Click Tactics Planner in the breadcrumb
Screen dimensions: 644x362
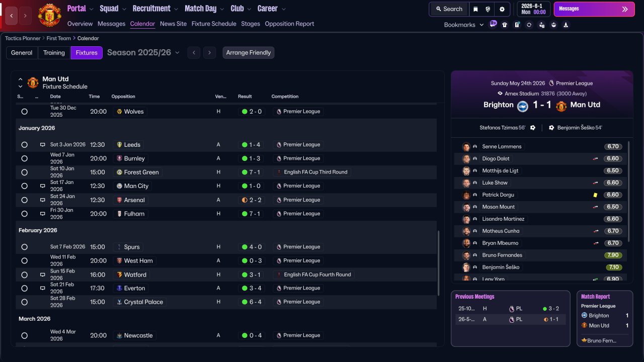click(x=23, y=38)
